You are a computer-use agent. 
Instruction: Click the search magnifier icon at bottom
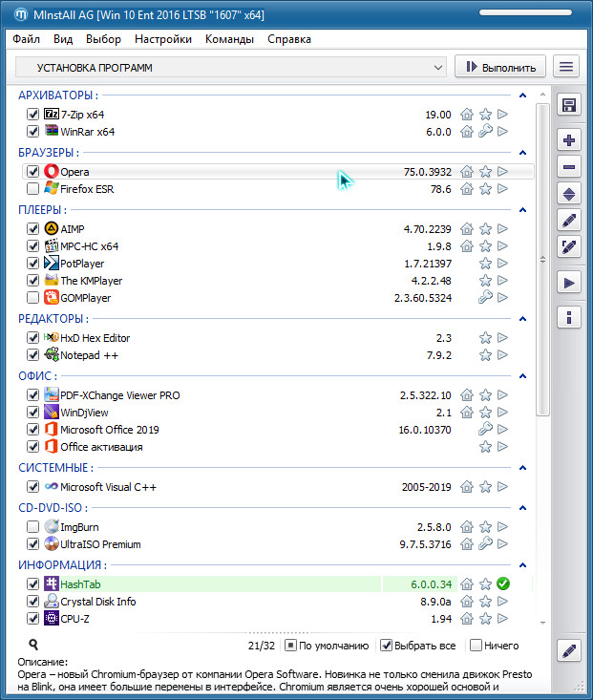pyautogui.click(x=33, y=646)
